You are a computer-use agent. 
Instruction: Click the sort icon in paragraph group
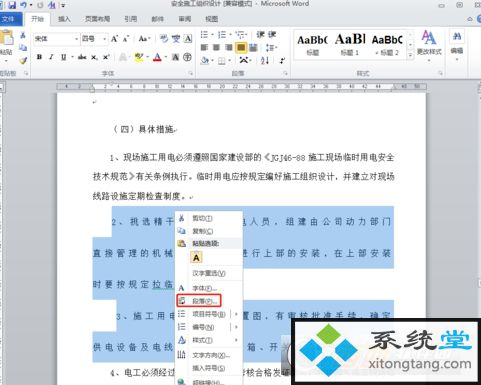tap(265, 60)
